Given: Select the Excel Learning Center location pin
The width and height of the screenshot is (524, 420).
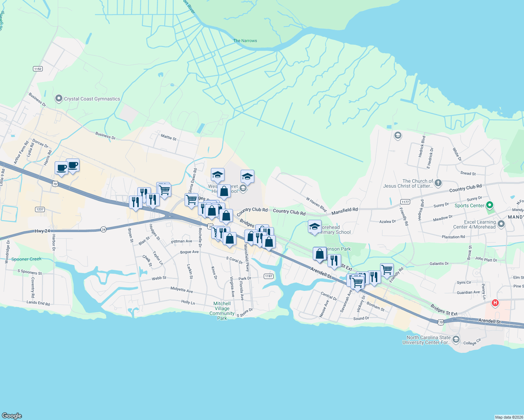Looking at the screenshot, I should [x=501, y=224].
